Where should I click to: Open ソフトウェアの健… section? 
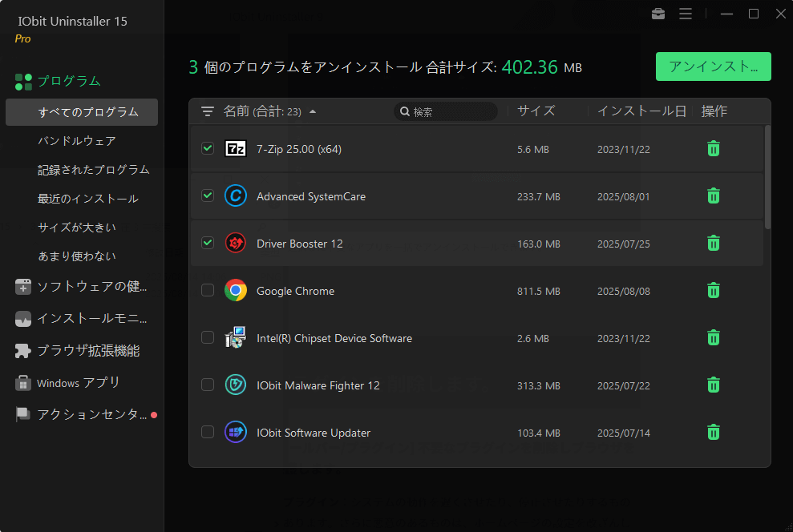(81, 287)
